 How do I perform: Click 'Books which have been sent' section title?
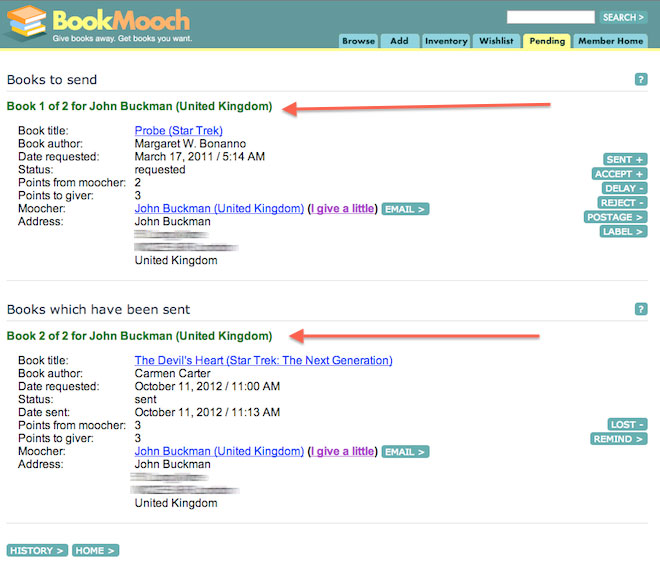[98, 309]
